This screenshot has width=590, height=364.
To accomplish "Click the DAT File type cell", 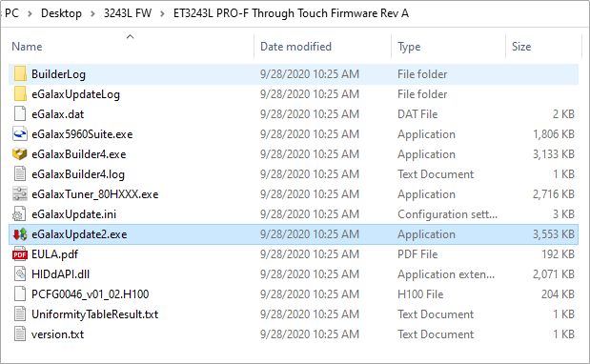I will point(417,114).
